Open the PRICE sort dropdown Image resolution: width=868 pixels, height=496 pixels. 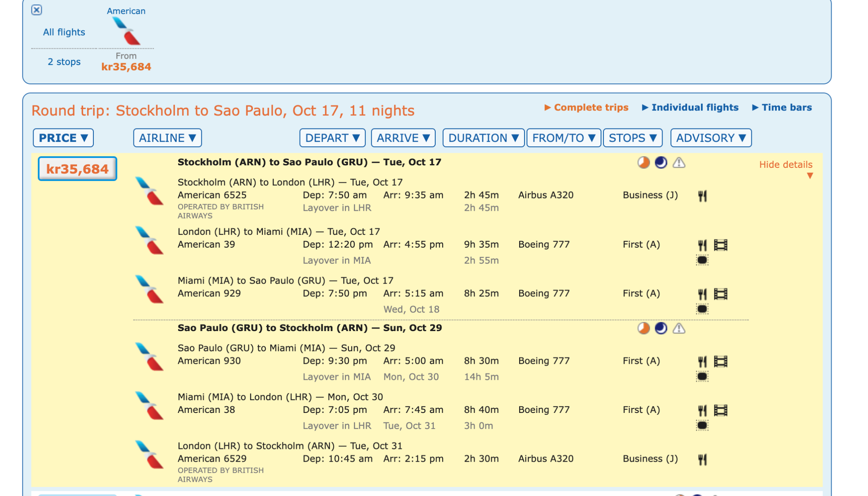[63, 138]
